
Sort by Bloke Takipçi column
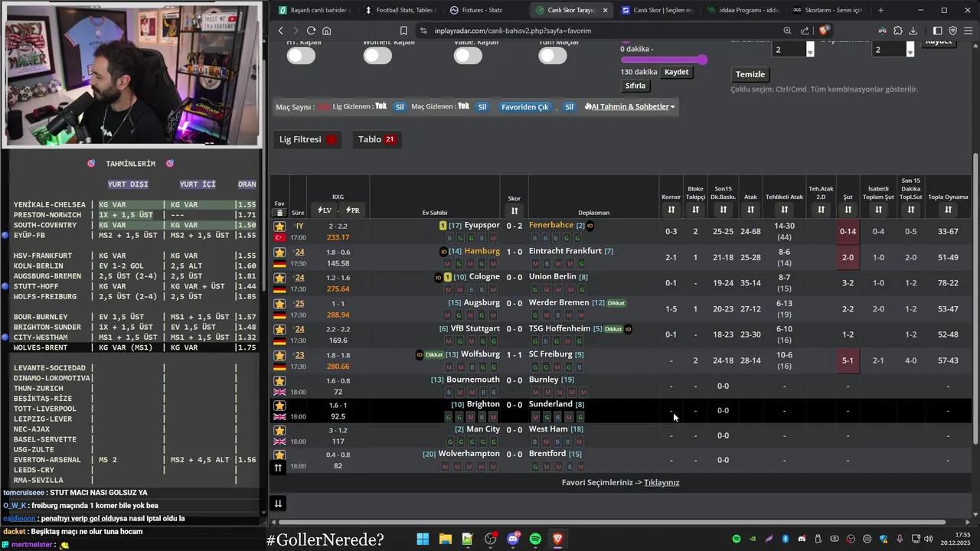695,210
